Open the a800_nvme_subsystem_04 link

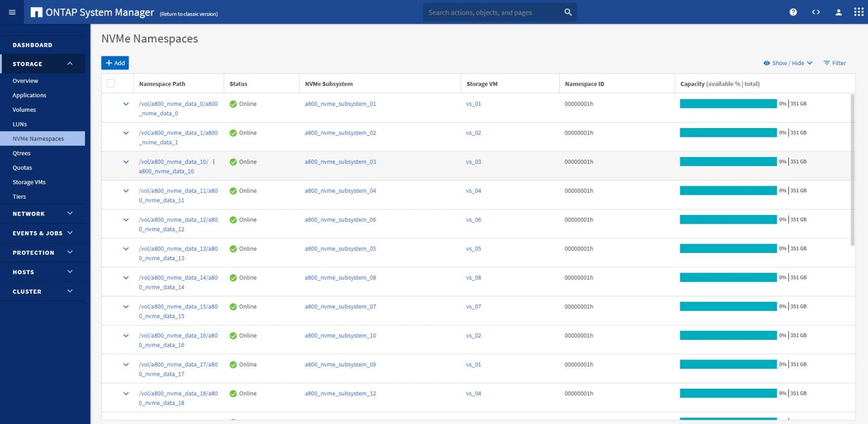click(340, 191)
